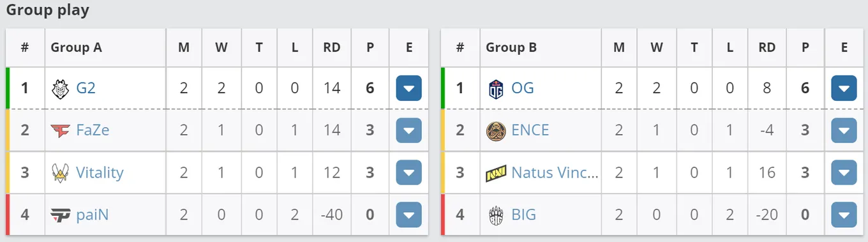Click the paiN team logo icon
The width and height of the screenshot is (868, 242).
[x=60, y=215]
